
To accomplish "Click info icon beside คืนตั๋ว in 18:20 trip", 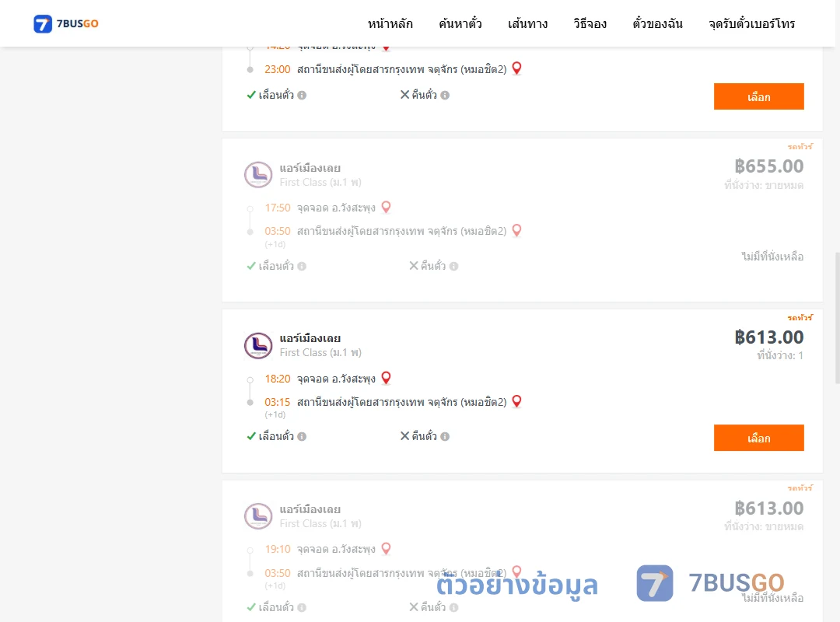I will 445,437.
